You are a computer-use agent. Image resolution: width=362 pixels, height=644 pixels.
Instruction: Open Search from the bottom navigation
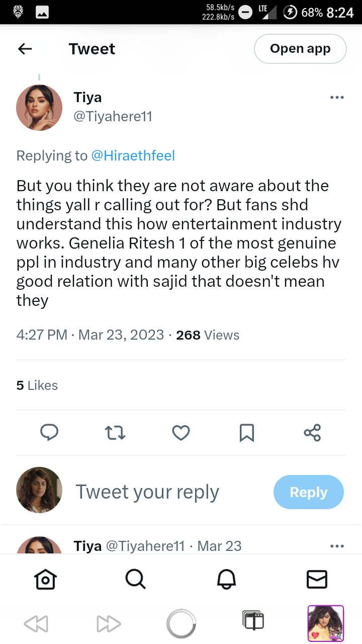136,579
